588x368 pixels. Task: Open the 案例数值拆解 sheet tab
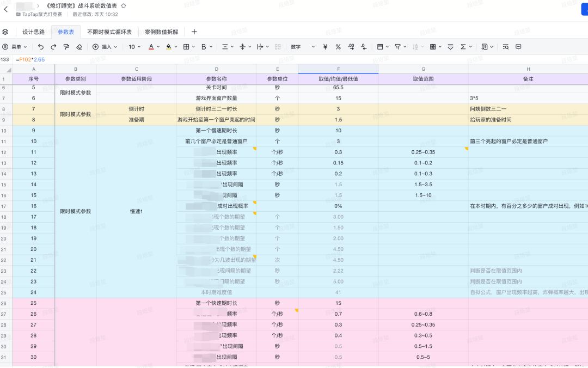pos(161,32)
